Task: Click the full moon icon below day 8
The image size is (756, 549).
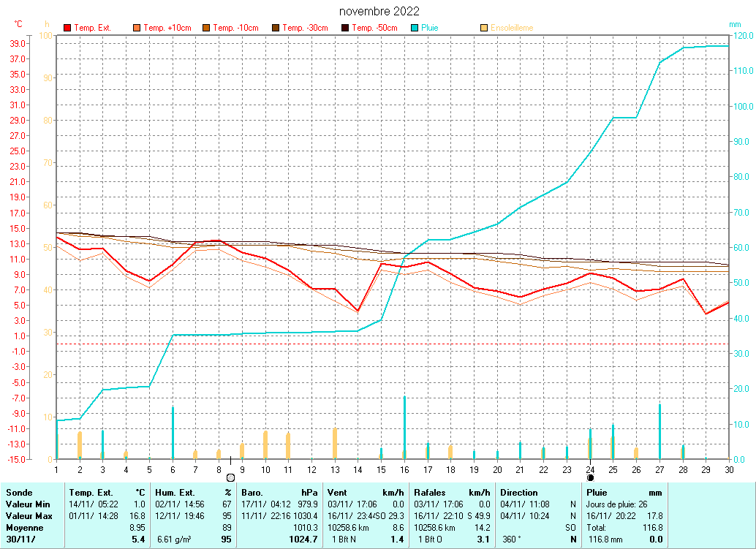Action: [230, 477]
